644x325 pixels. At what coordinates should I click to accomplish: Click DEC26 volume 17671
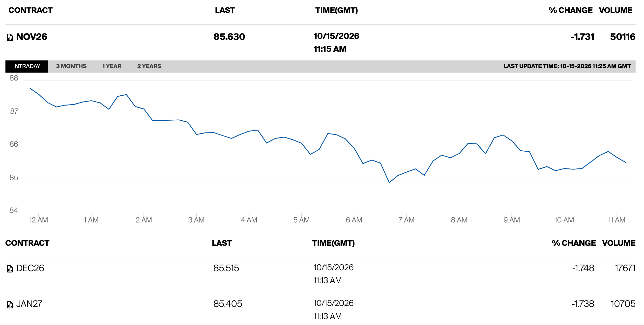(625, 268)
